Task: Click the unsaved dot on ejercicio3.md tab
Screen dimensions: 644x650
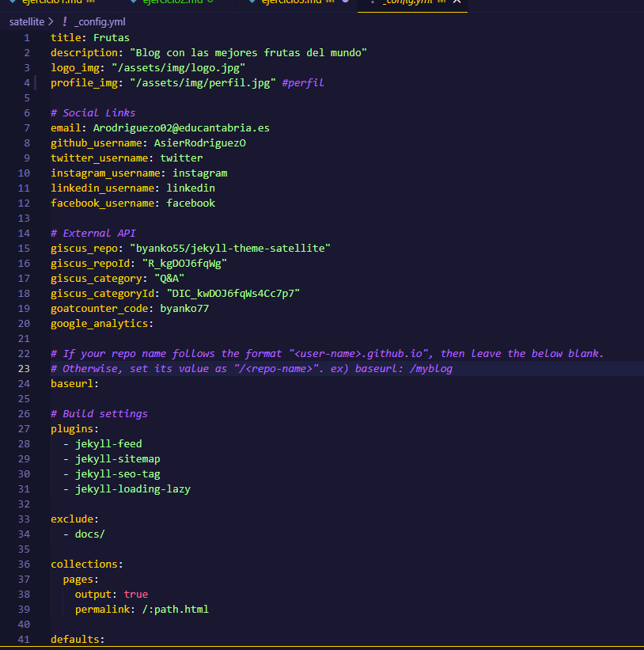Action: (346, 2)
